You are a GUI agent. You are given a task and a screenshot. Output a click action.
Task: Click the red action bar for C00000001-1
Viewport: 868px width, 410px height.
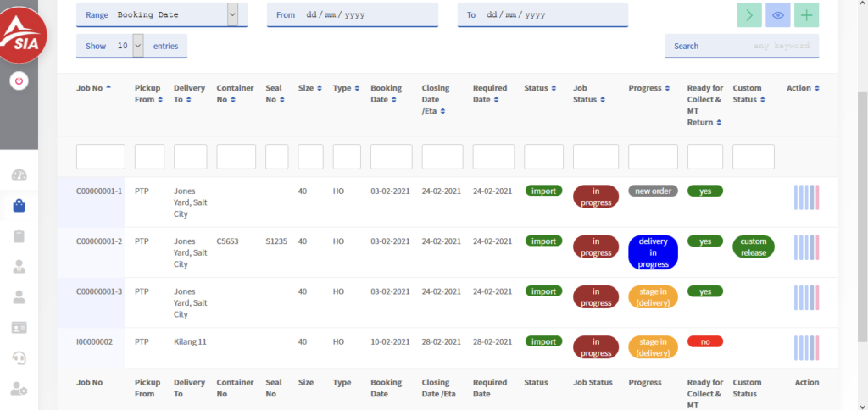818,197
